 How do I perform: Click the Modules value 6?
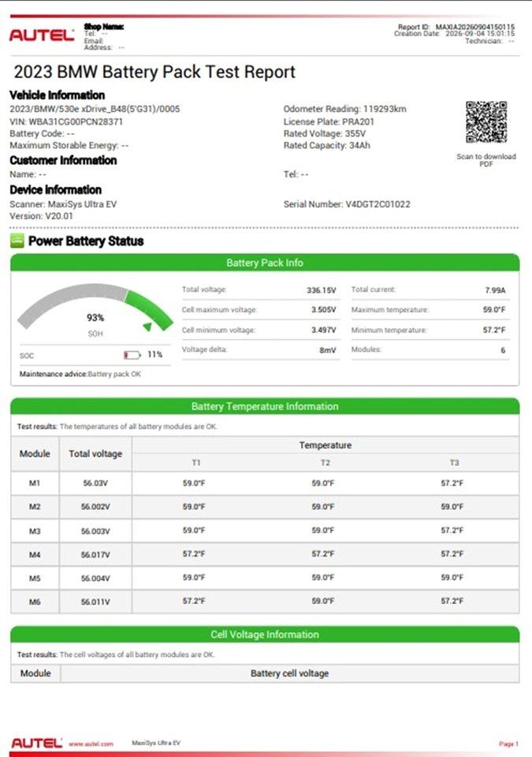point(503,350)
